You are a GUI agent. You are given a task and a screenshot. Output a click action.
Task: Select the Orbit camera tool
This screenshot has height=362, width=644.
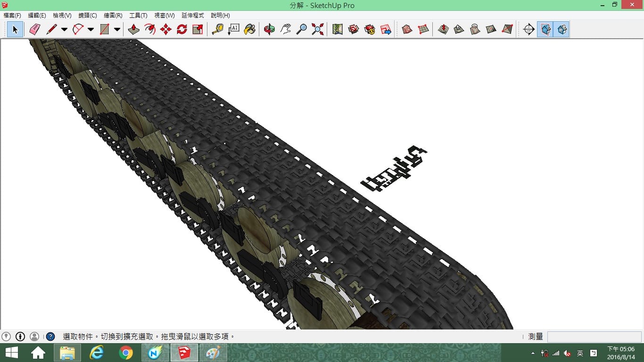coord(269,29)
